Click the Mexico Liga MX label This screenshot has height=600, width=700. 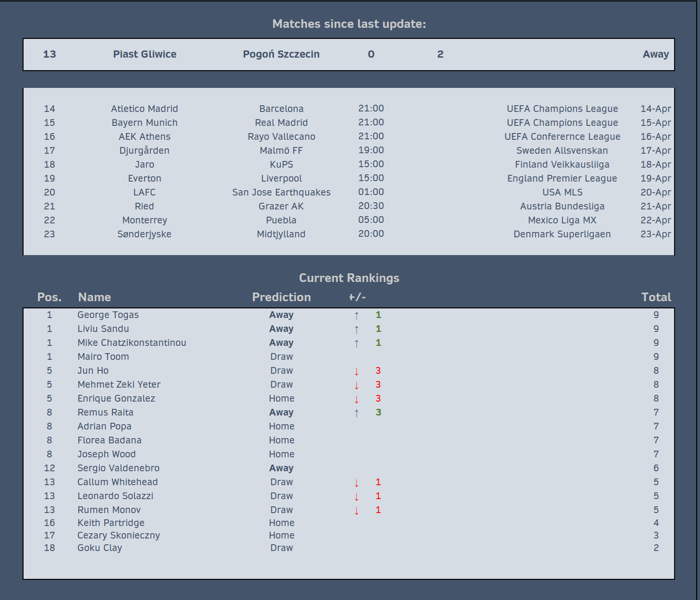pyautogui.click(x=562, y=220)
